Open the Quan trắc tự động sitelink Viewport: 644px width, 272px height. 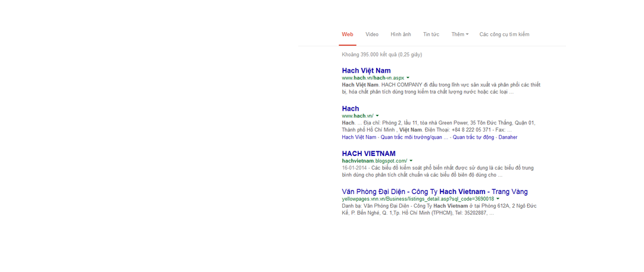click(x=474, y=137)
